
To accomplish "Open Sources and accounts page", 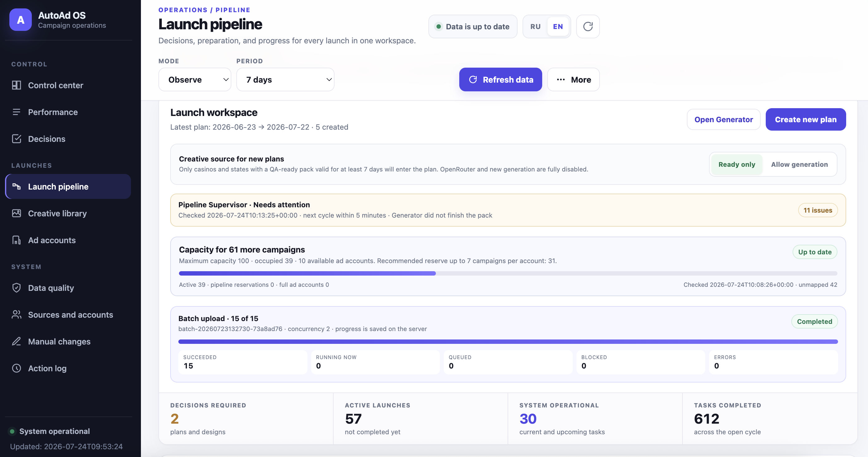I will tap(68, 315).
